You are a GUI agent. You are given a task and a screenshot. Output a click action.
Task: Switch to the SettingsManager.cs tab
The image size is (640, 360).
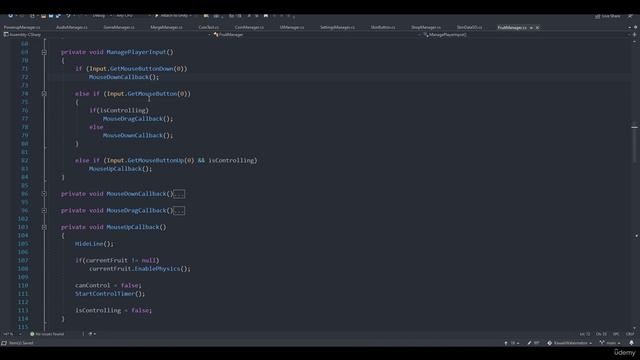click(x=337, y=27)
